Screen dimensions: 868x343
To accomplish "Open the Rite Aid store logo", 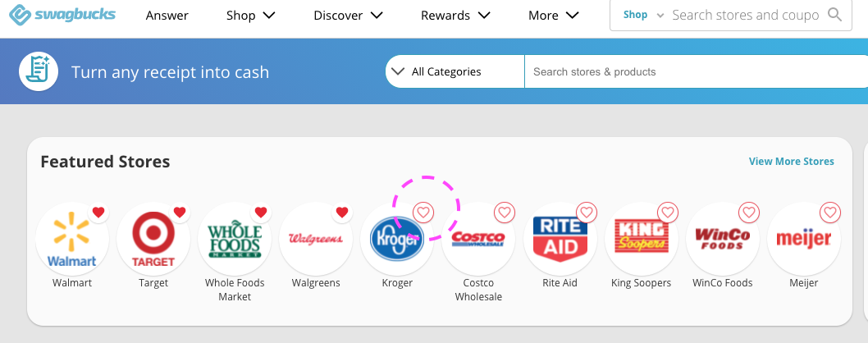I will (560, 239).
